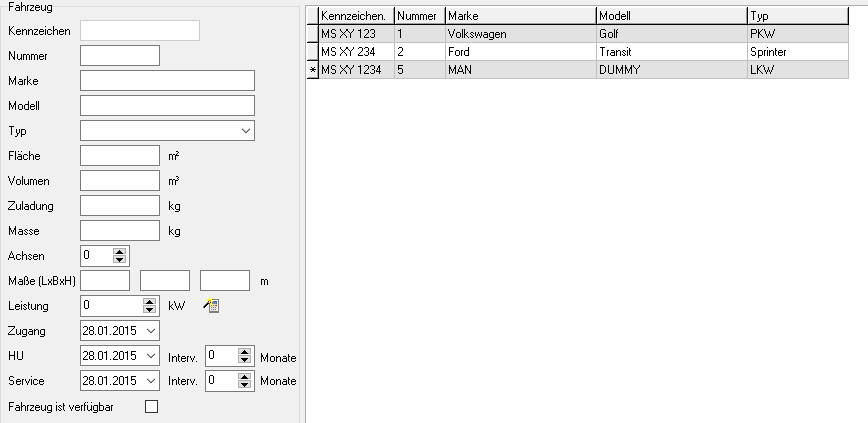Screen dimensions: 868x423
Task: Click the Service date text 28.01.2015
Action: 110,380
